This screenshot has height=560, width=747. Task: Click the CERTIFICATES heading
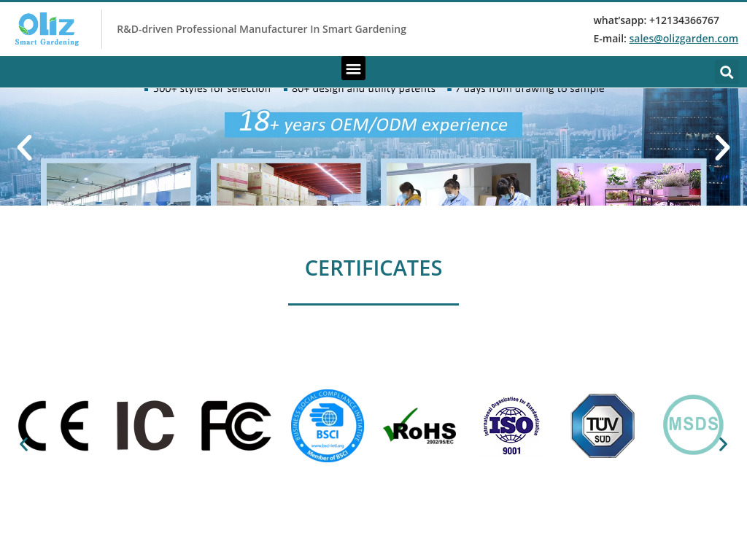[373, 268]
